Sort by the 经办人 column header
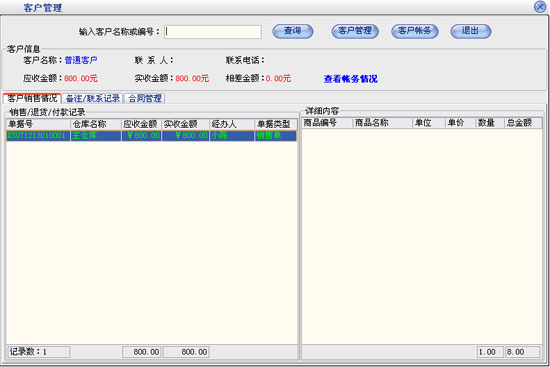This screenshot has width=550, height=367. [x=232, y=124]
